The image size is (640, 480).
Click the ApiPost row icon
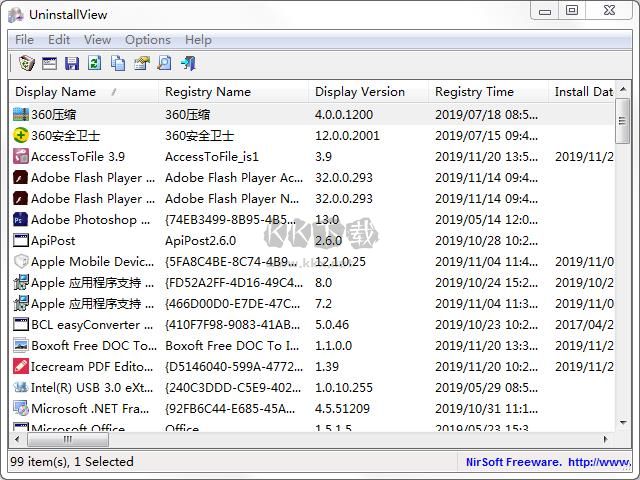point(21,240)
